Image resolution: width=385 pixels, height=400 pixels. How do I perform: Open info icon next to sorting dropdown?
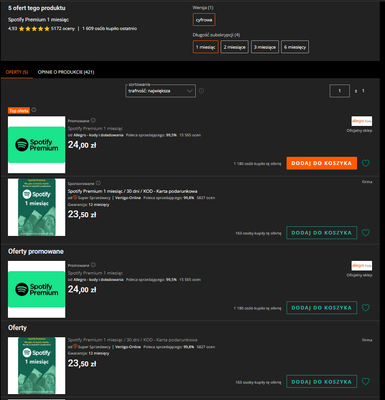201,91
